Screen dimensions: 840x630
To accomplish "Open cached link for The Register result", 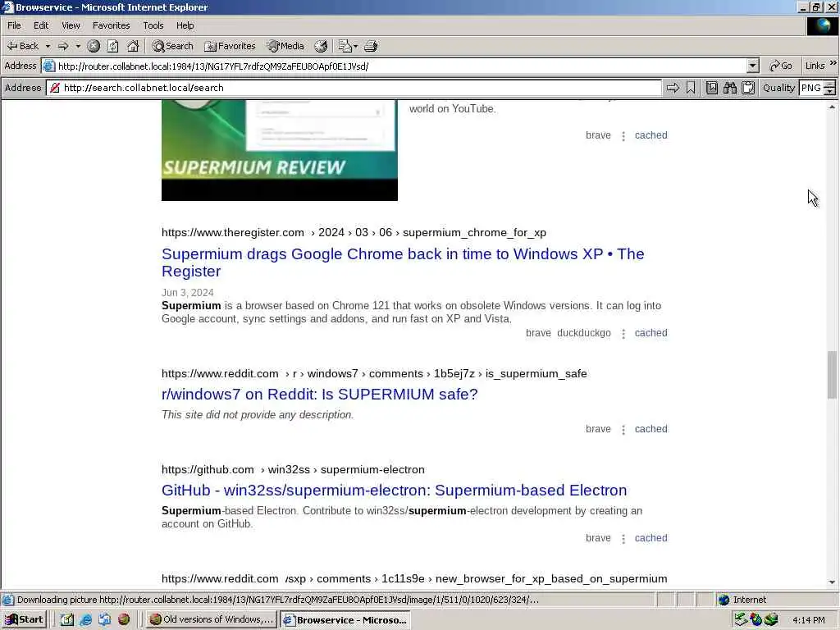I will point(651,333).
